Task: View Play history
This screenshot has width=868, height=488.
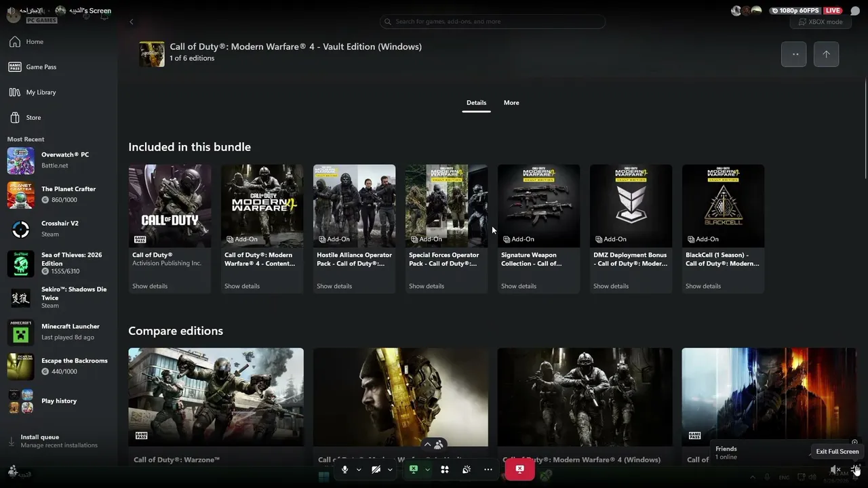Action: [x=58, y=401]
